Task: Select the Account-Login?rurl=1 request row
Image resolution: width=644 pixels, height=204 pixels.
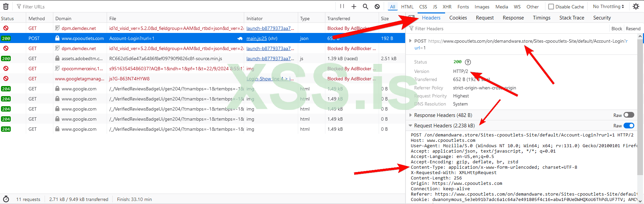Action: tap(203, 38)
